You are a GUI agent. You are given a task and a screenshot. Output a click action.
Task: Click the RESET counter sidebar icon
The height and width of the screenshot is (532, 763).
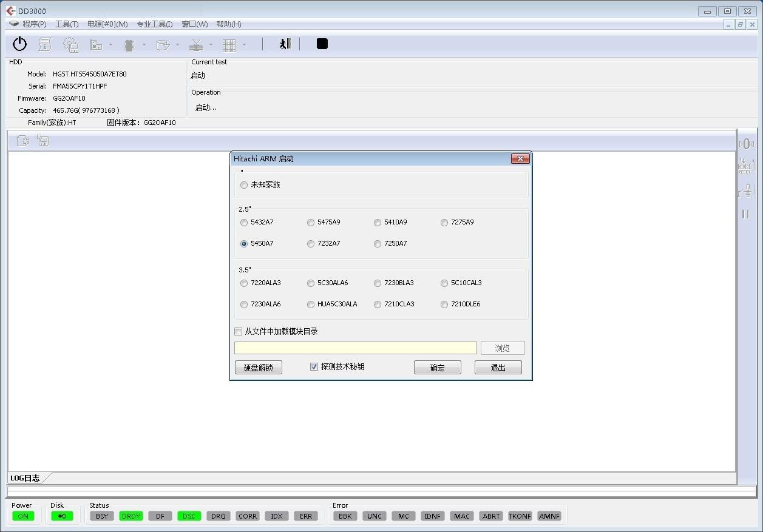[x=745, y=166]
